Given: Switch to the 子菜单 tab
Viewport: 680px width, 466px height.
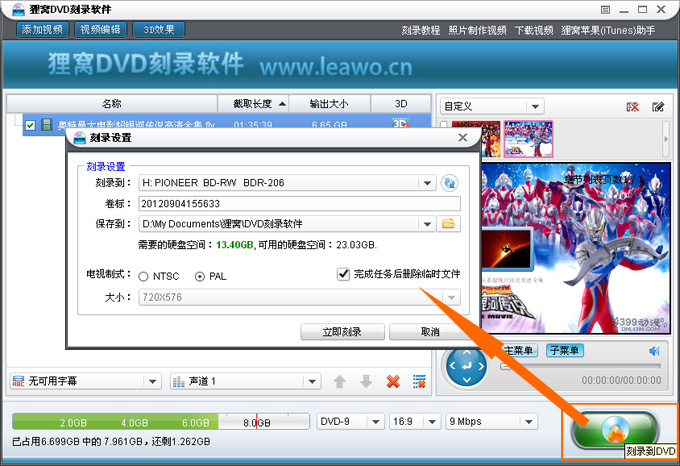Looking at the screenshot, I should 565,350.
